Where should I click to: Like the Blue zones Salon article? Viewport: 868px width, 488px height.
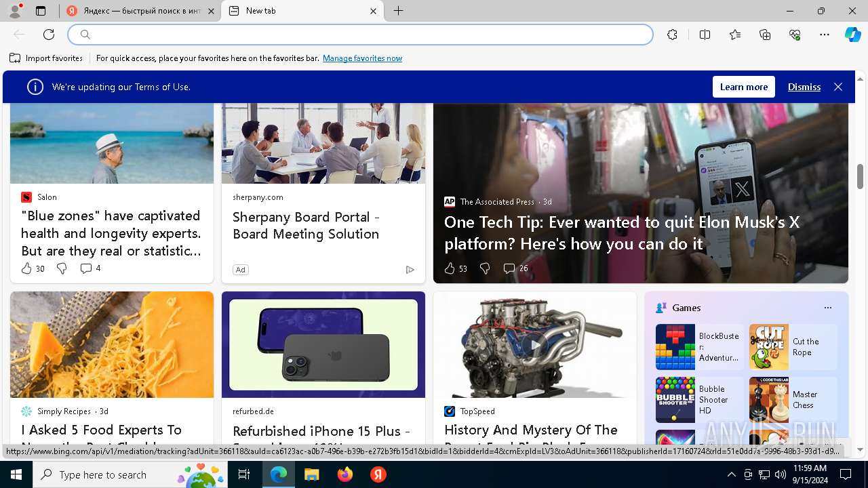26,268
